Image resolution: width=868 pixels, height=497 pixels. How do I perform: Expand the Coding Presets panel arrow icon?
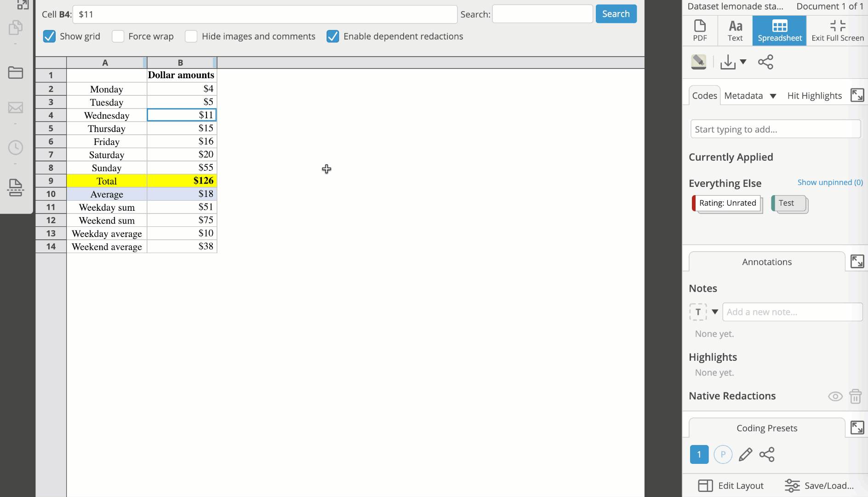857,428
